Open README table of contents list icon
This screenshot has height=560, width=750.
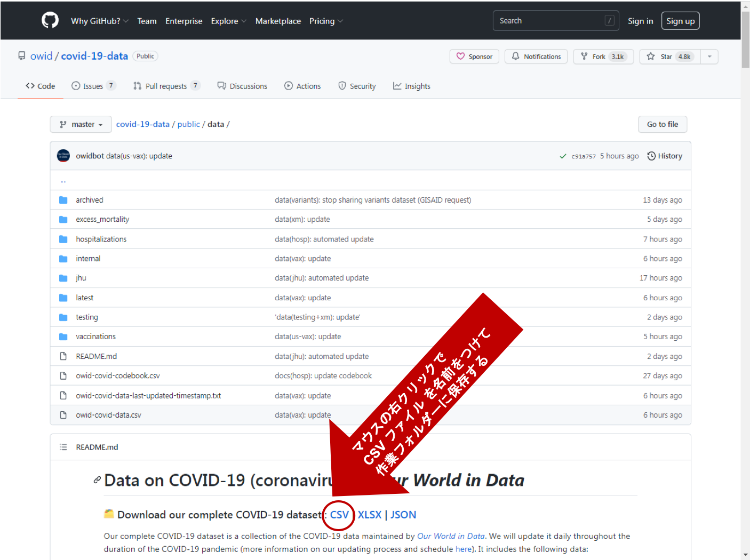(x=63, y=447)
